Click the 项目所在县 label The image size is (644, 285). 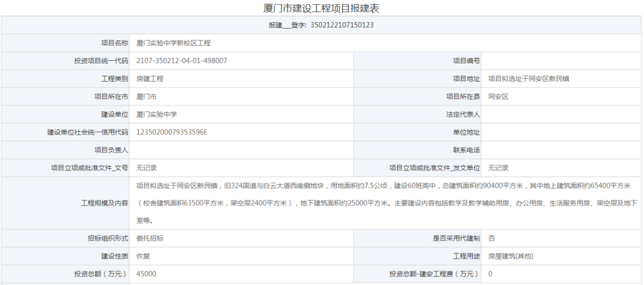pyautogui.click(x=463, y=97)
